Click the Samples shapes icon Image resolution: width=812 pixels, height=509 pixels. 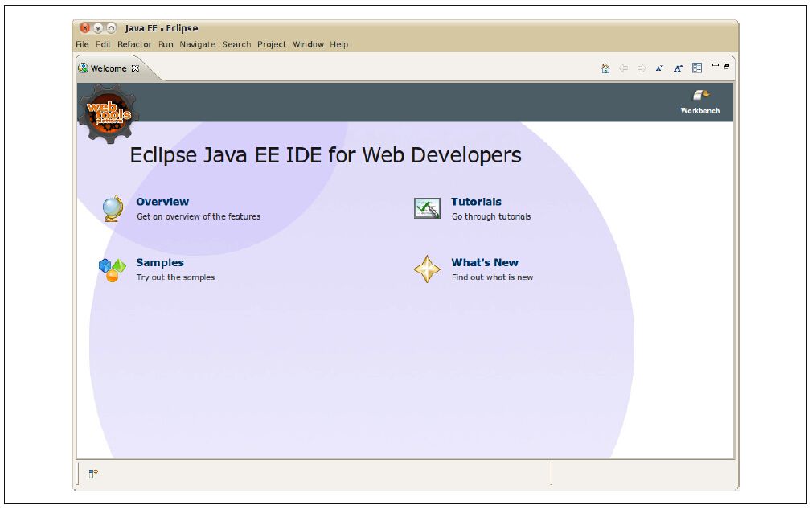tap(113, 269)
